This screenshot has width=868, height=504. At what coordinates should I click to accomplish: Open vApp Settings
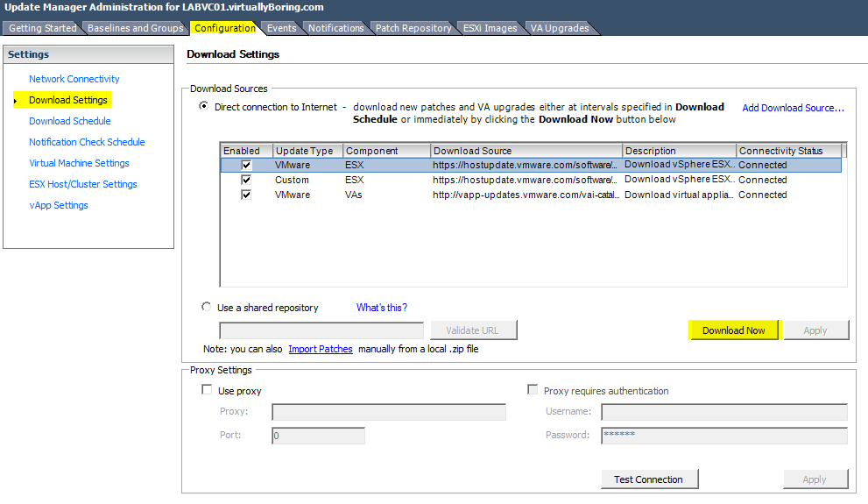pos(59,205)
